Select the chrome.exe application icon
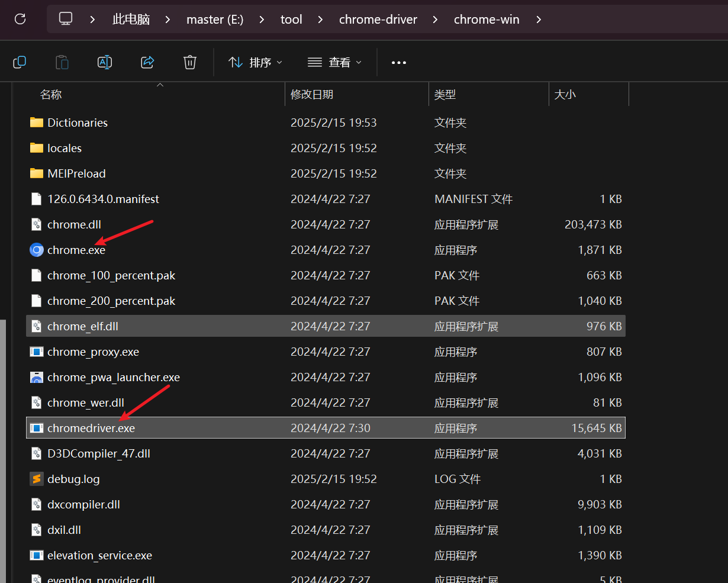This screenshot has height=583, width=728. [x=37, y=250]
